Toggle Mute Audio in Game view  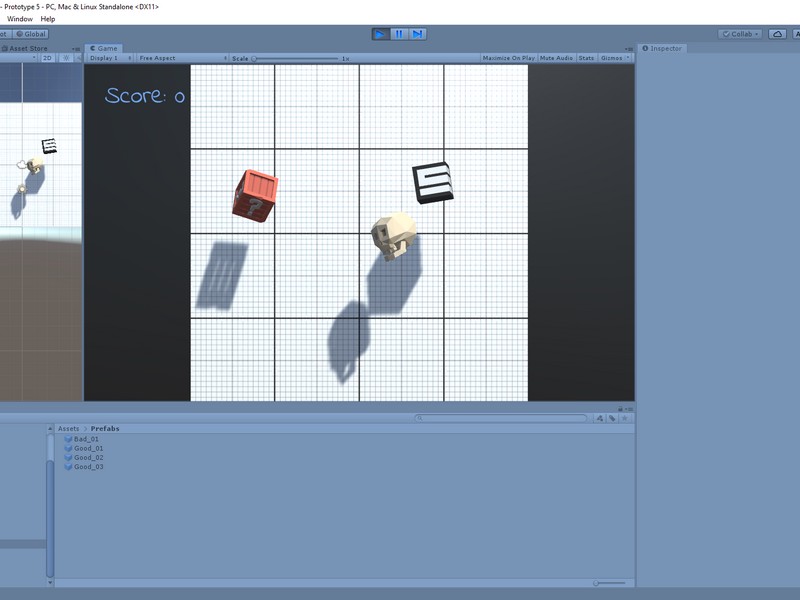(x=556, y=58)
